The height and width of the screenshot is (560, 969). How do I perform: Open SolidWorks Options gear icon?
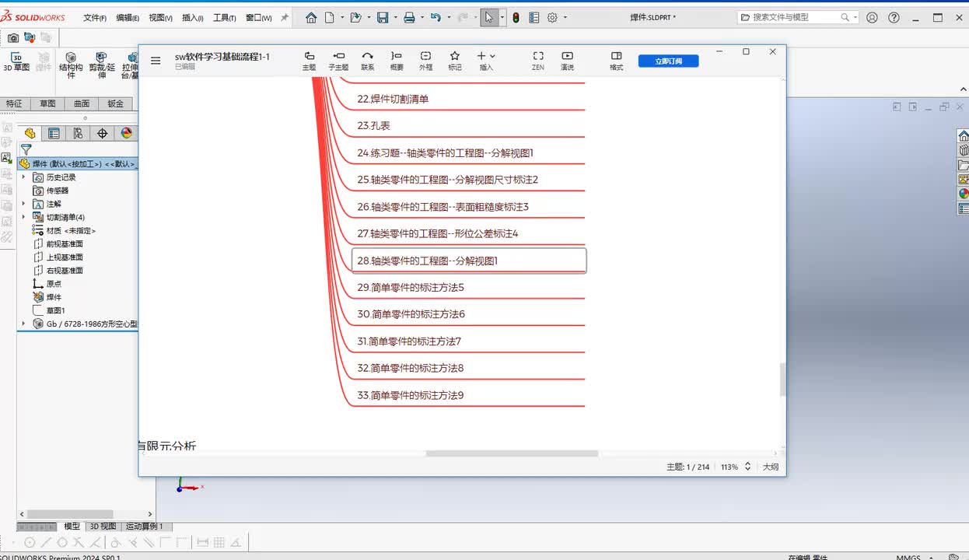coord(552,17)
